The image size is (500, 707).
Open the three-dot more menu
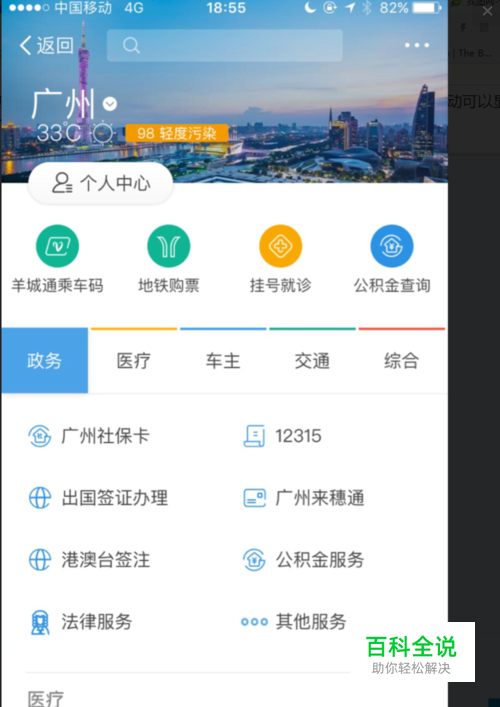tap(417, 45)
